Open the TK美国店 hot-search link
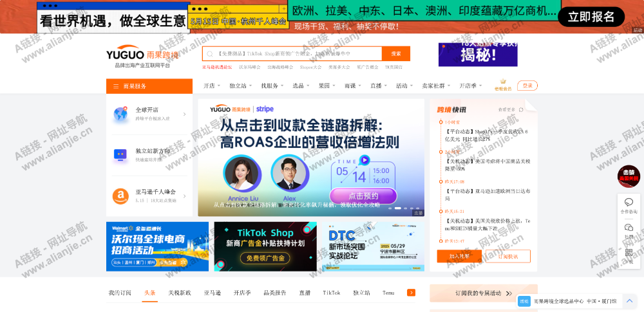Viewport: 644px width, 312px height. (x=393, y=67)
